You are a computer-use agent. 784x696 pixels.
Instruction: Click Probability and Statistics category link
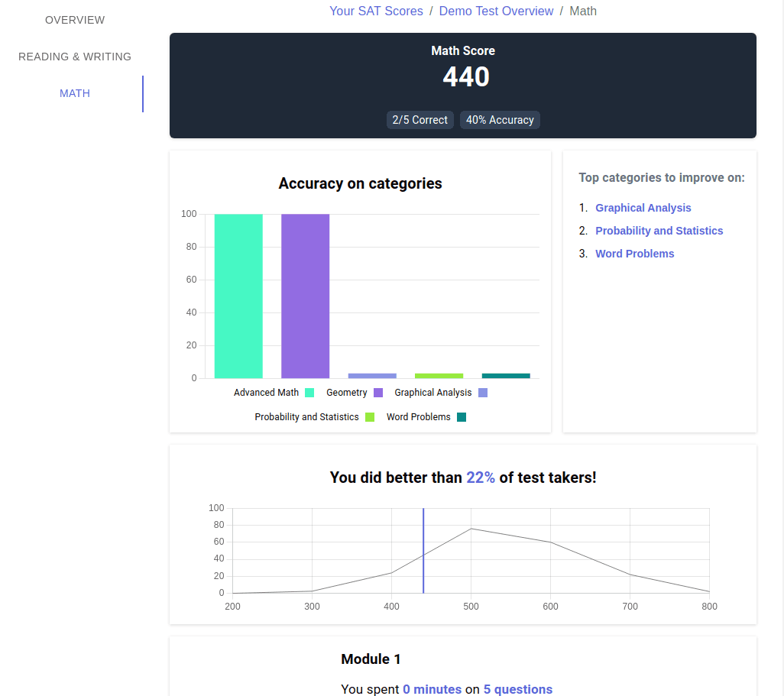coord(659,231)
